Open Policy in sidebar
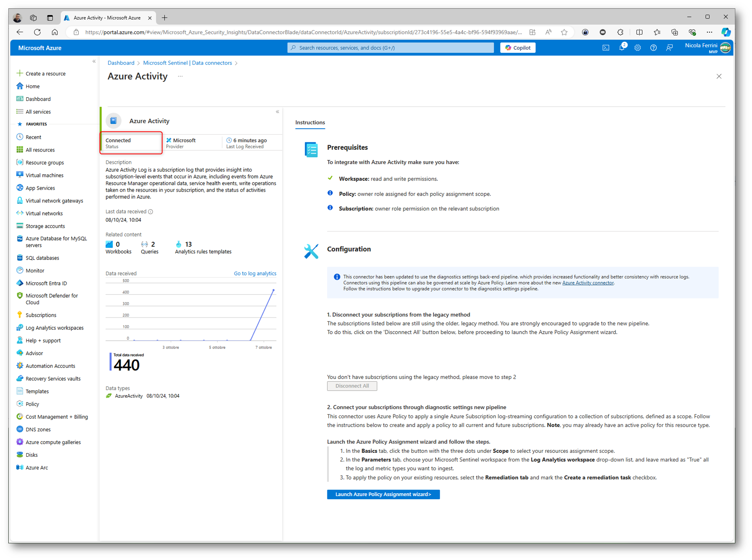 28,404
